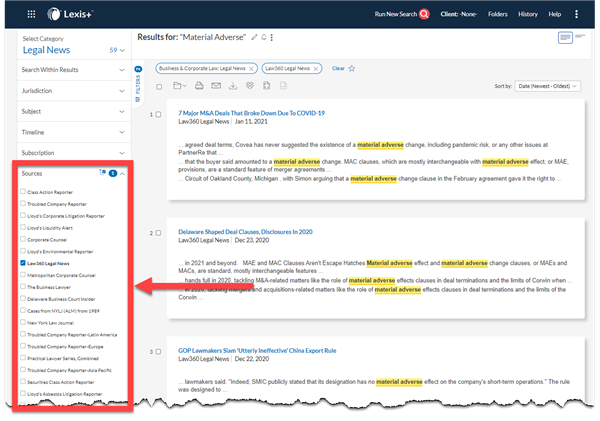
Task: Expand the Subject filter
Action: (73, 111)
